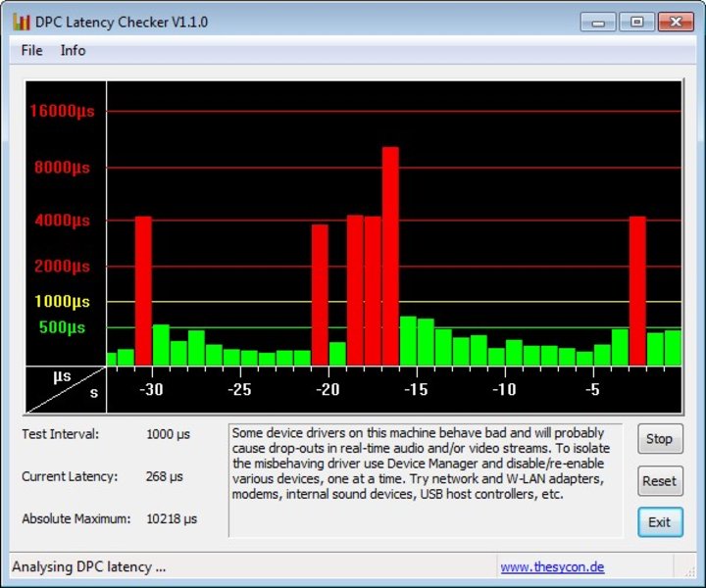Click the Absolute Maximum label

coord(76,518)
